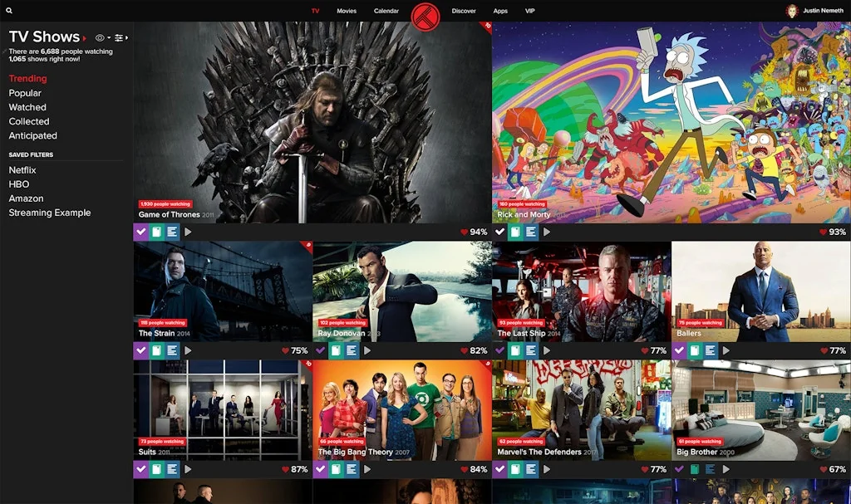
Task: Click the heart rating on Rick and Morty
Action: click(833, 232)
